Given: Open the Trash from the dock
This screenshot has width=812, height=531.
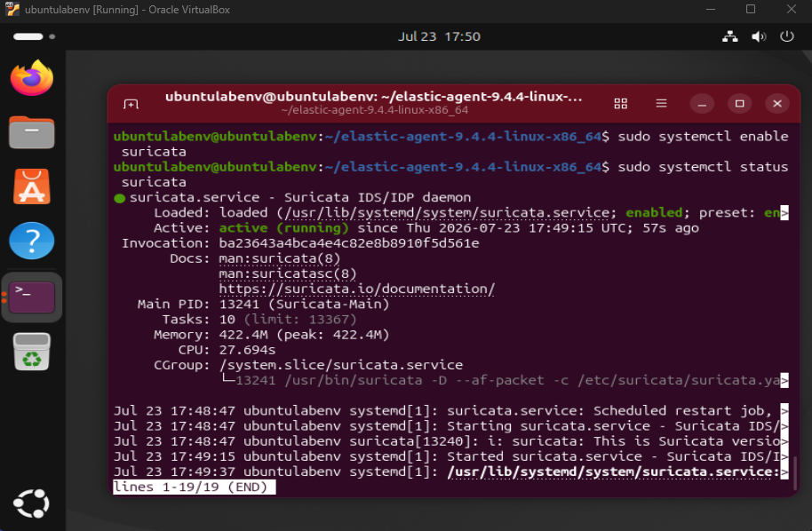Looking at the screenshot, I should [x=32, y=352].
